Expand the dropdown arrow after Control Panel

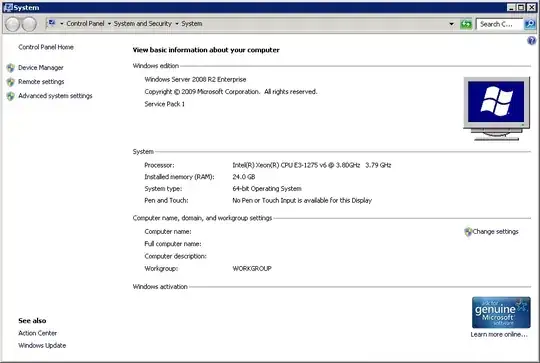(x=109, y=24)
